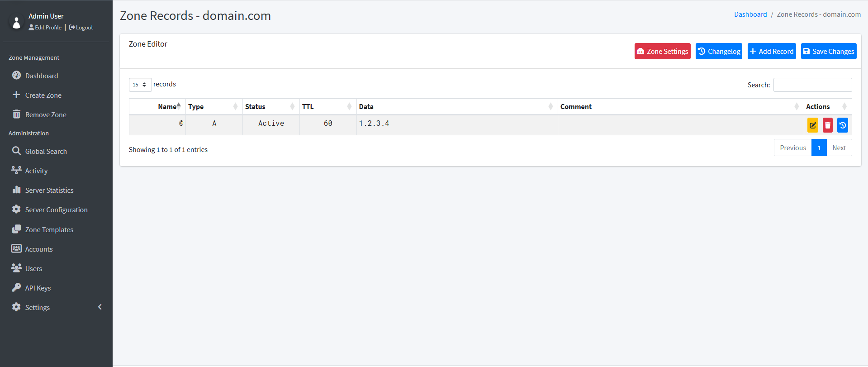Click the Activity network icon
Image resolution: width=868 pixels, height=367 pixels.
coord(16,171)
